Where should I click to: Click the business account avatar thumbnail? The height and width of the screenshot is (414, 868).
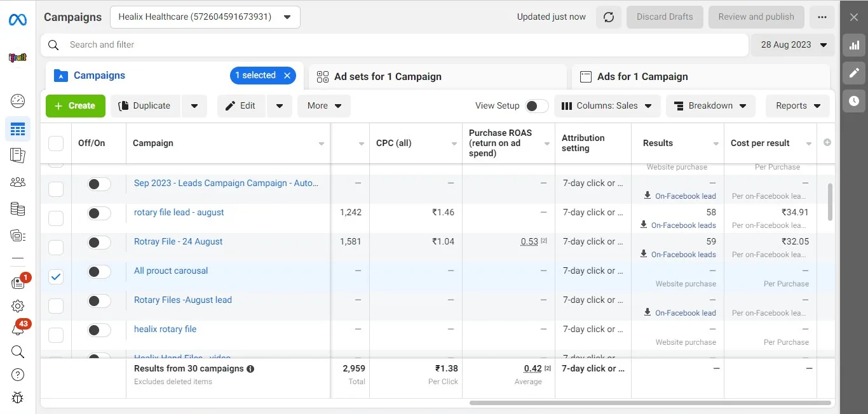(18, 57)
